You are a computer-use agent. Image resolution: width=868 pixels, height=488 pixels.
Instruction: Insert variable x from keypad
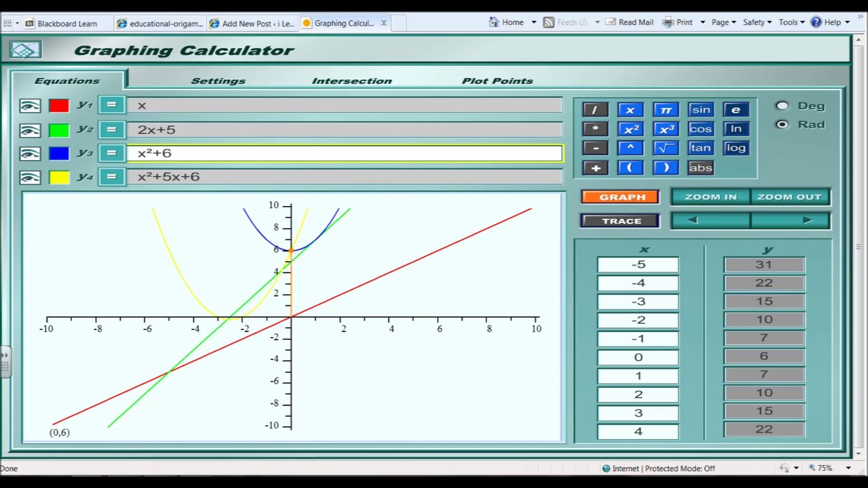pos(630,110)
